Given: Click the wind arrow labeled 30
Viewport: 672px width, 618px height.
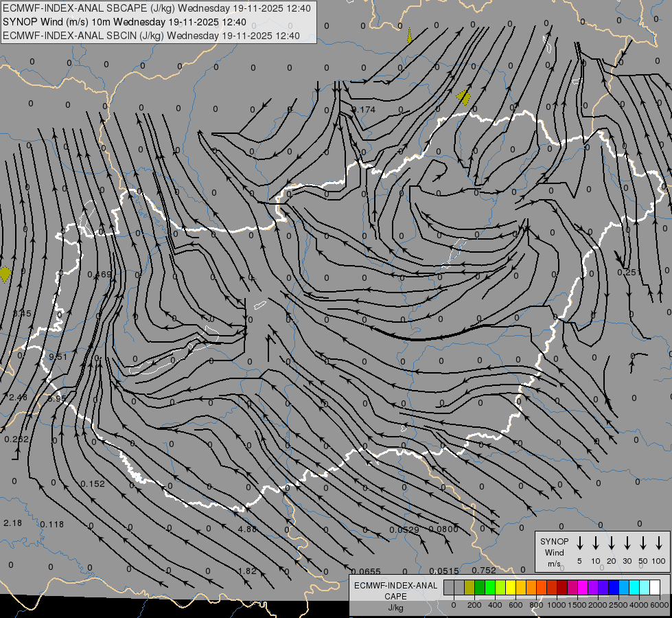Looking at the screenshot, I should [627, 543].
